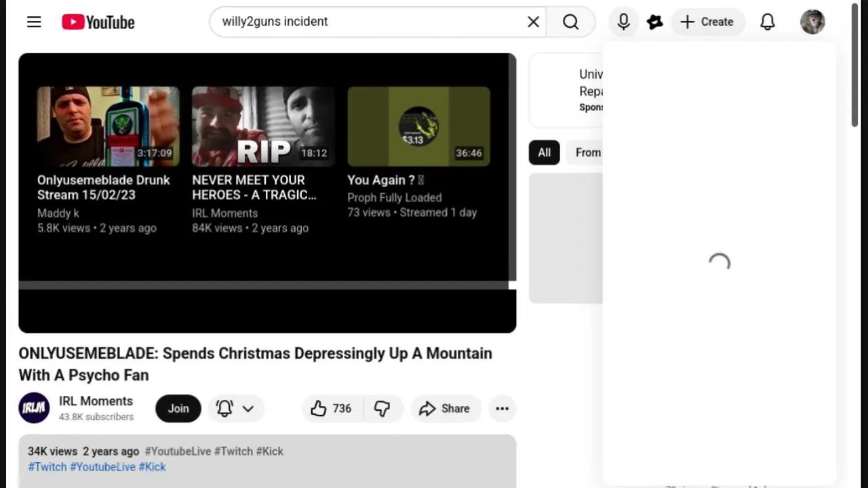
Task: Click the blue #Twitch hashtag
Action: click(47, 466)
